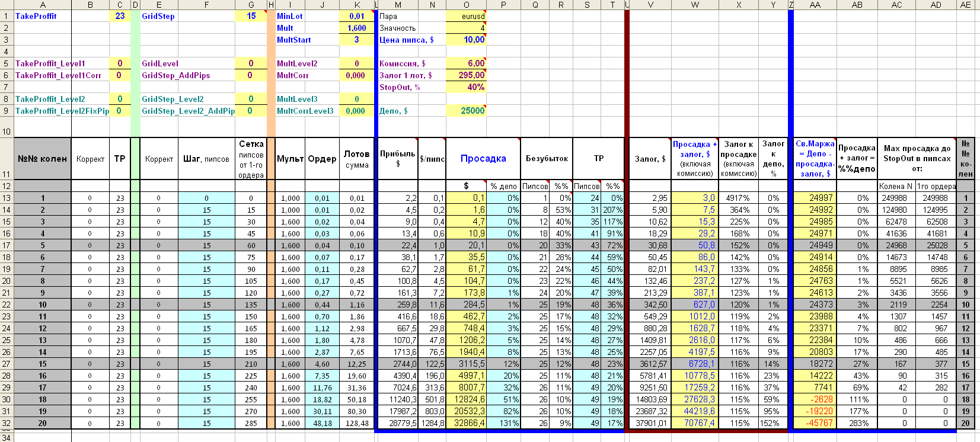980x442 pixels.
Task: Click the 'Безубыток' header cell
Action: (547, 158)
